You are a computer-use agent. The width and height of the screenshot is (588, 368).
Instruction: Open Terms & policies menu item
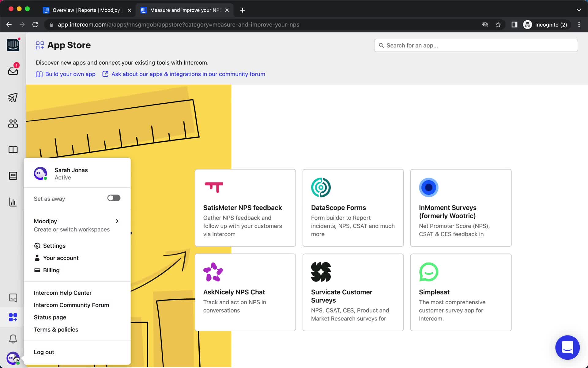(56, 330)
